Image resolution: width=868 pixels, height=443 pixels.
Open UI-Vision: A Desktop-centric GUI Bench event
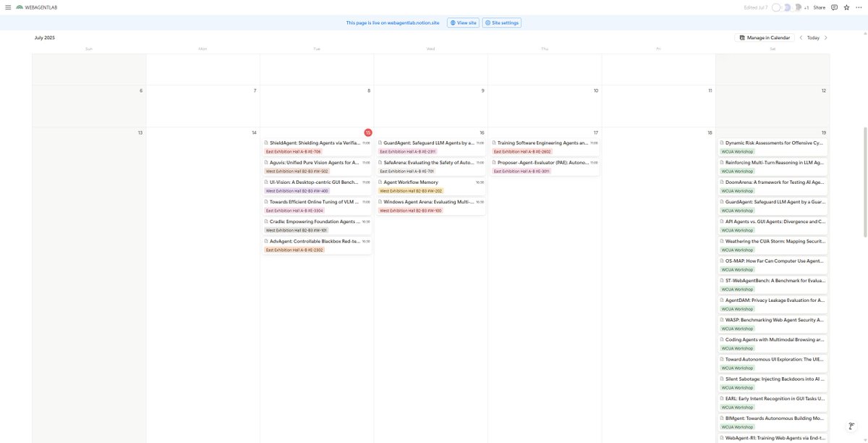[317, 185]
